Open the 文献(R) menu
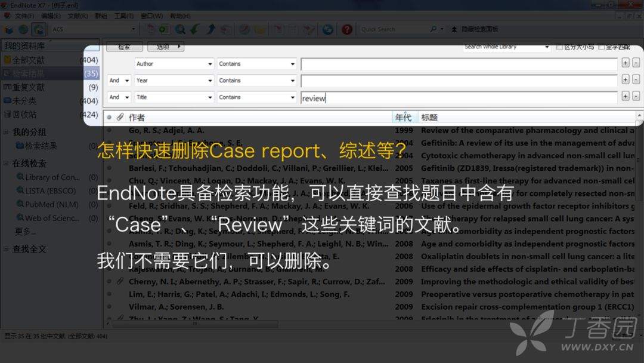The width and height of the screenshot is (644, 363). (78, 16)
